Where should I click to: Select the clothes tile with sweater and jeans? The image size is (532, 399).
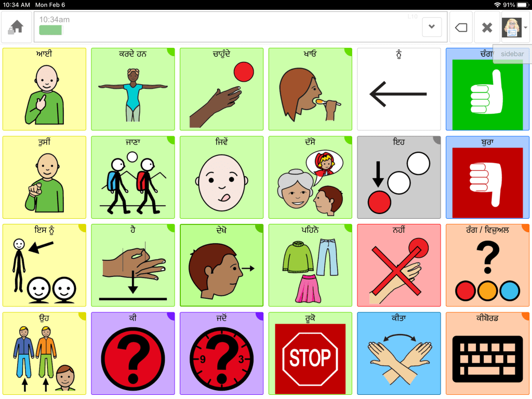310,265
